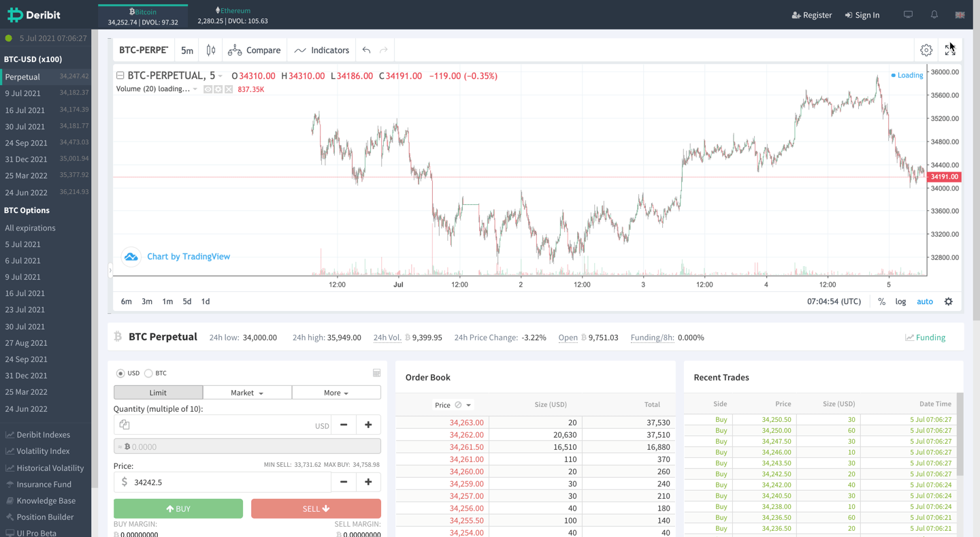Toggle auto scale on chart

pyautogui.click(x=925, y=302)
